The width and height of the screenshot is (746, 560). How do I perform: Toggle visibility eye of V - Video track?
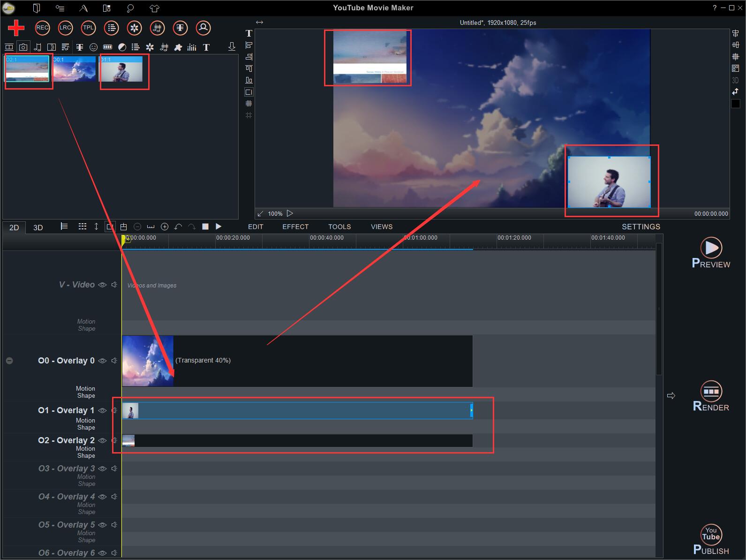click(102, 285)
